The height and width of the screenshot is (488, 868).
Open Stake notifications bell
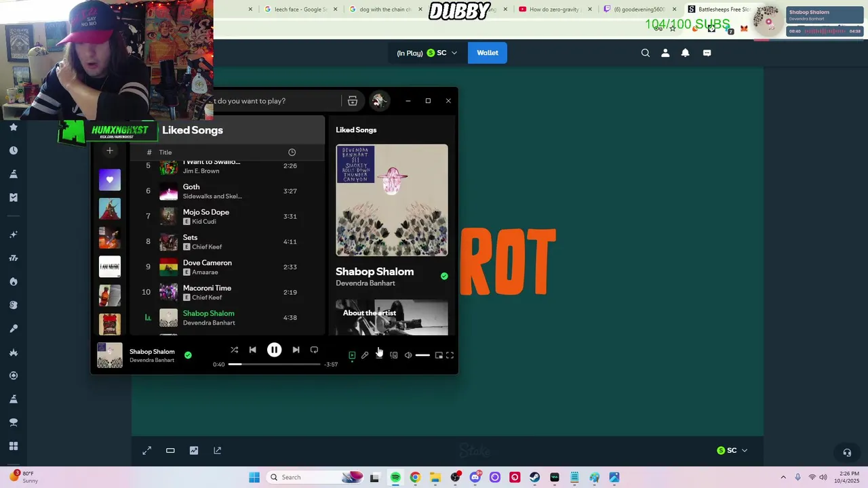(686, 53)
